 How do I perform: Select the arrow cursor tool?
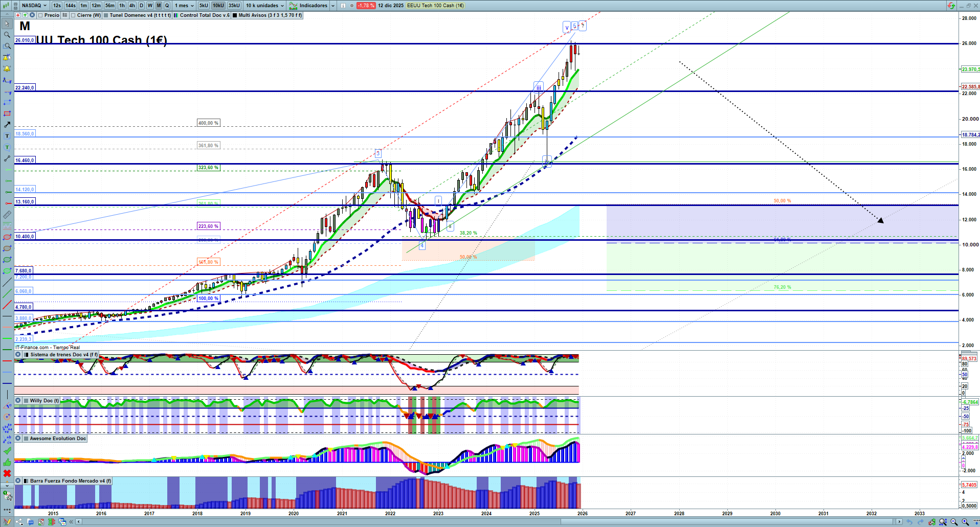(7, 24)
